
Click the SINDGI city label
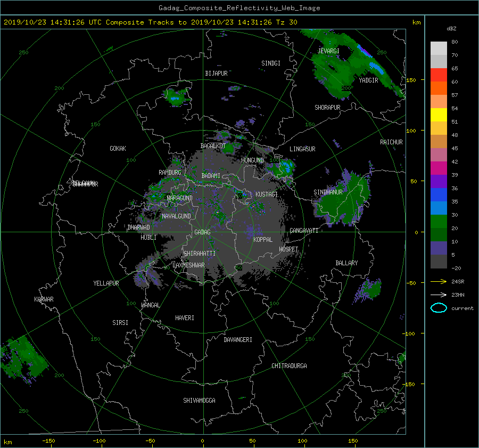[271, 63]
